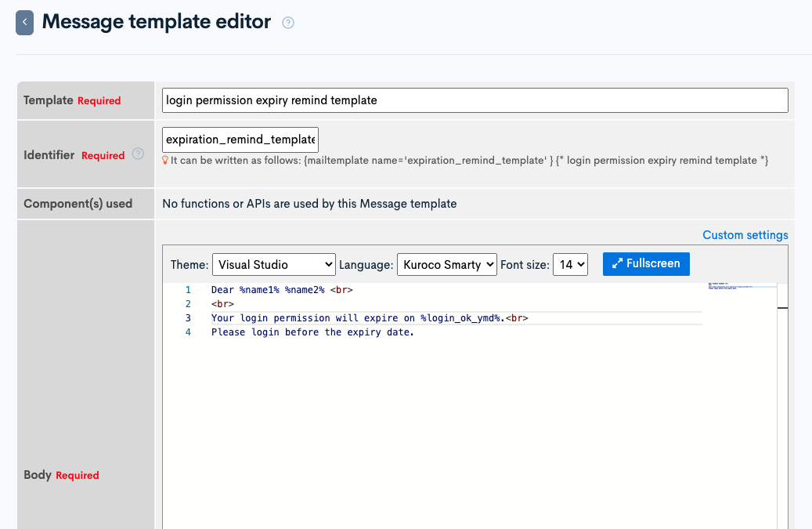Viewport: 812px width, 529px height.
Task: Open the Custom settings link
Action: pyautogui.click(x=745, y=235)
